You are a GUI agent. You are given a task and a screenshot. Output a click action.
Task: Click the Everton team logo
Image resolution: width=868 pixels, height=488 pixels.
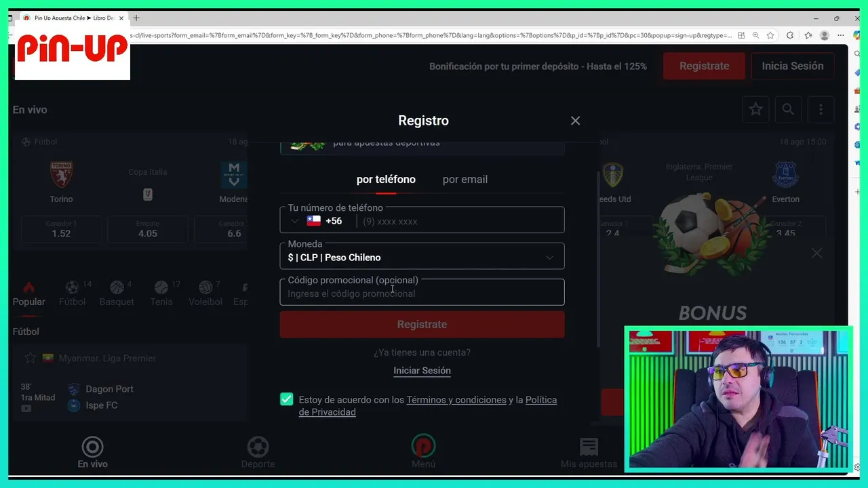[x=785, y=175]
